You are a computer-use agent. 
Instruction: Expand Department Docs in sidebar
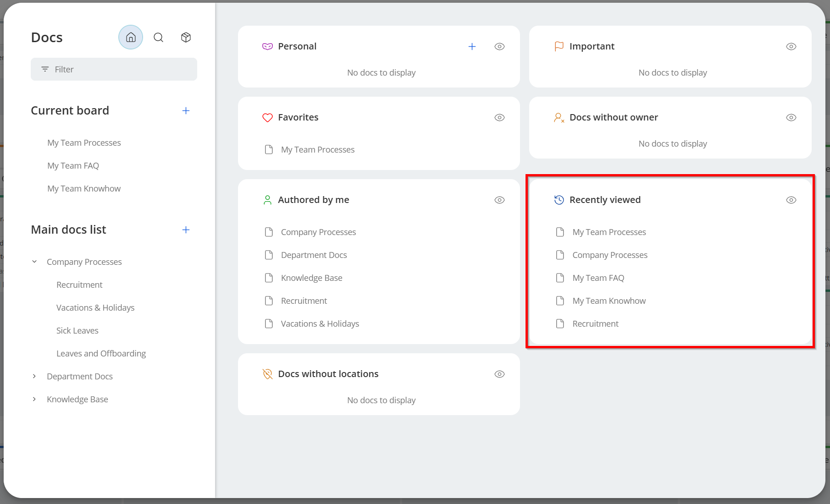tap(34, 377)
